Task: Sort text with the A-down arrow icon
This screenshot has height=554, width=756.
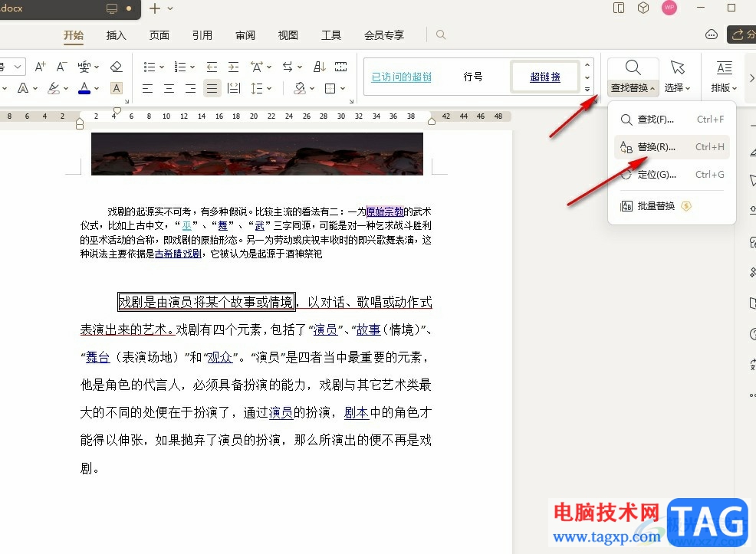Action: 320,67
